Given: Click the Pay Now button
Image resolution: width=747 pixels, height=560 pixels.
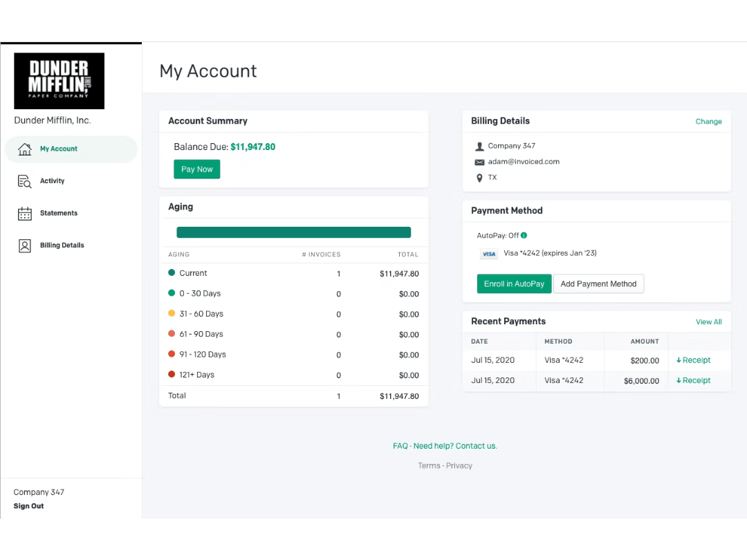Looking at the screenshot, I should point(196,169).
